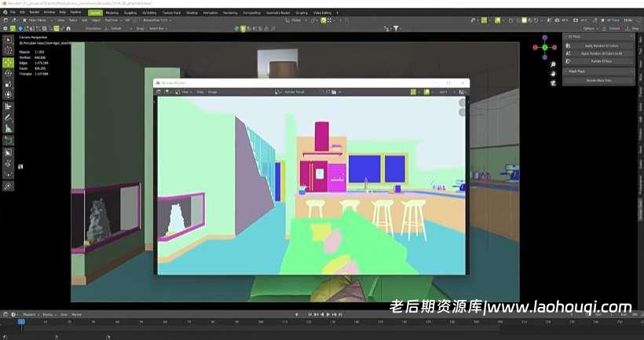644x340 pixels.
Task: Click the Blender logo menu icon
Action: pyautogui.click(x=5, y=13)
